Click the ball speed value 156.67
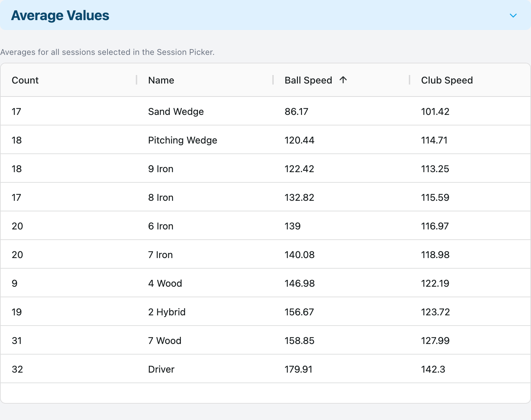Image resolution: width=531 pixels, height=420 pixels. [x=299, y=312]
